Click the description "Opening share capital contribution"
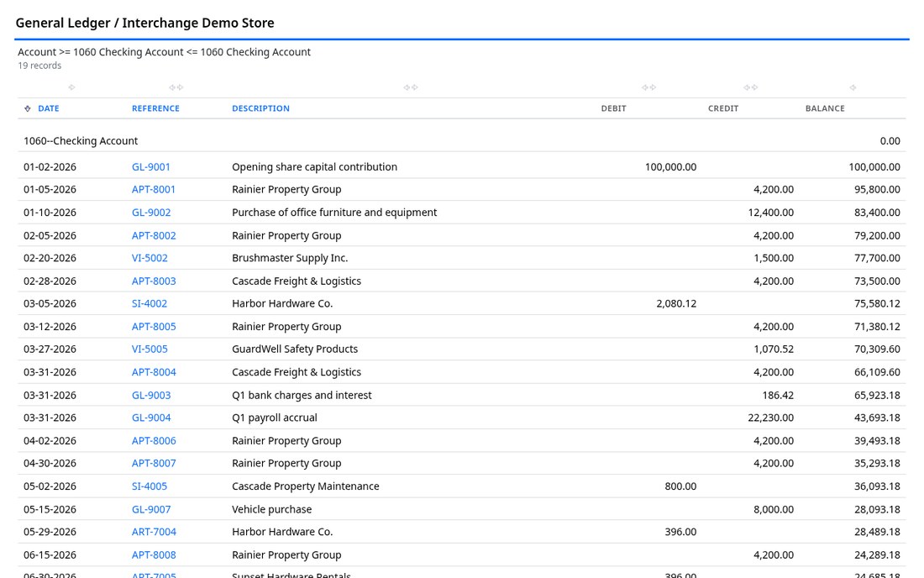The width and height of the screenshot is (924, 578). [x=315, y=166]
